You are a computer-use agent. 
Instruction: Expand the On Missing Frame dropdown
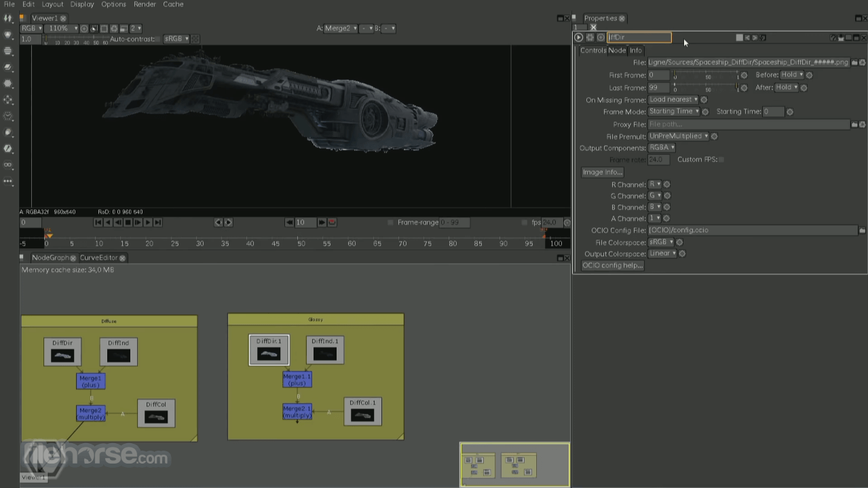point(673,100)
